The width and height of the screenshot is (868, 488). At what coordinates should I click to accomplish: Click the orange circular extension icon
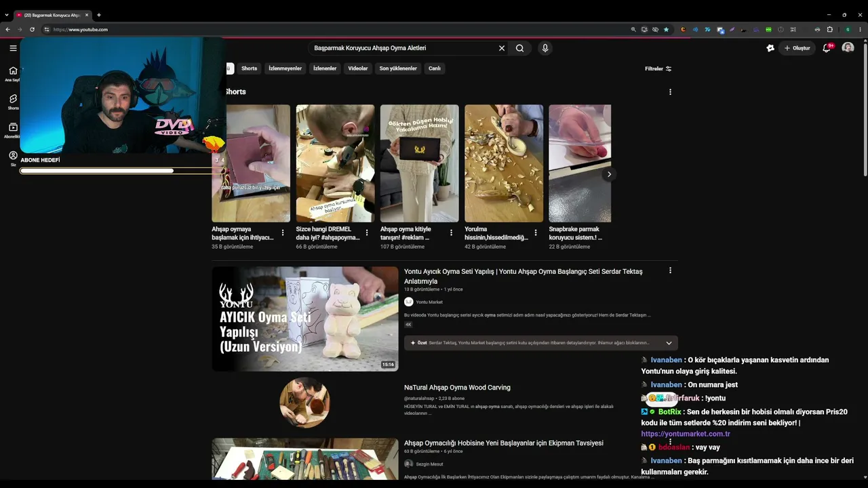click(683, 30)
